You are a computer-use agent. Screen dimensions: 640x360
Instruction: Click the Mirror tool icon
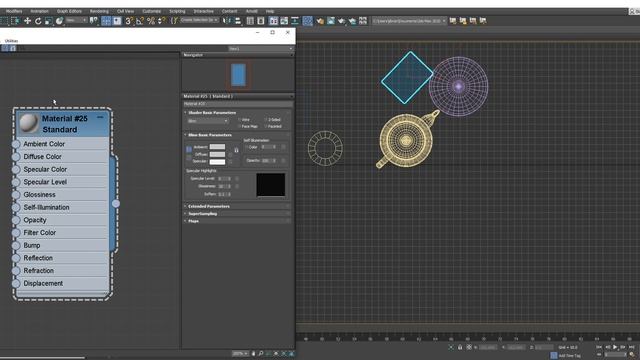[x=227, y=20]
